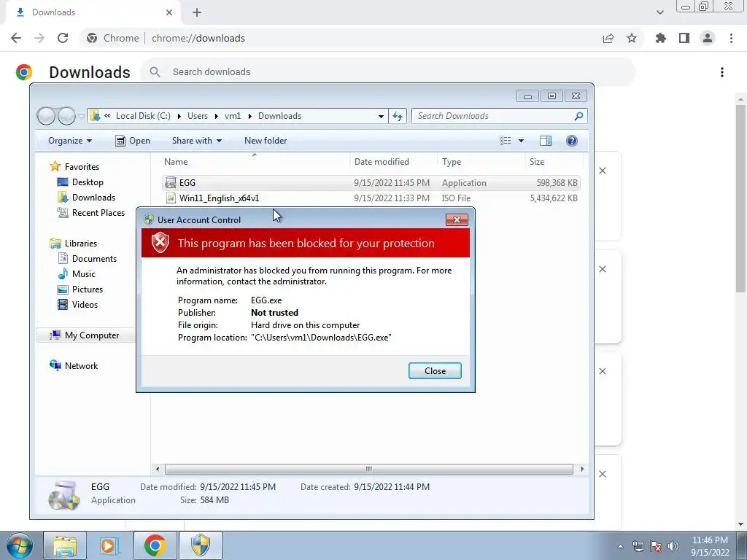The image size is (747, 560).
Task: Open Chrome main three-dot menu
Action: 731,38
